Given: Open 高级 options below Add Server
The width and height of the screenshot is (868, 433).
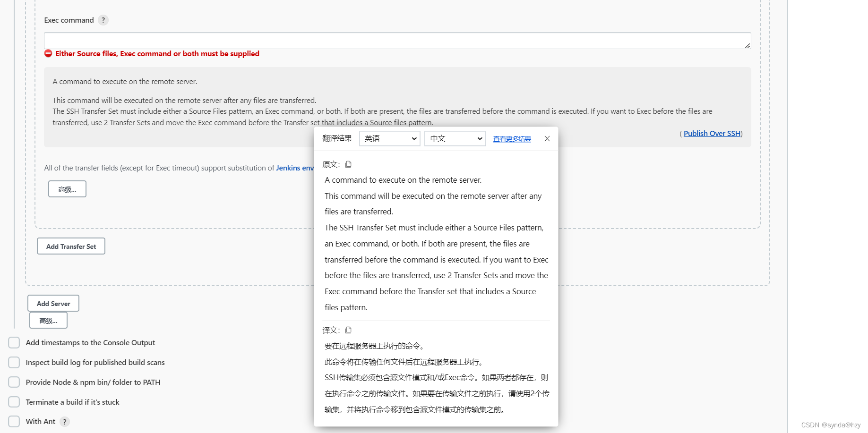Looking at the screenshot, I should coord(48,320).
